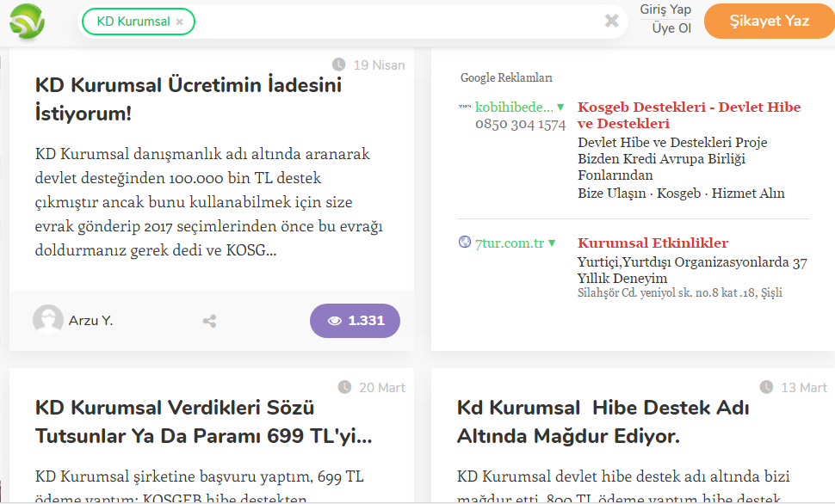Open the Giriş Yap login link
The width and height of the screenshot is (835, 504).
(665, 9)
